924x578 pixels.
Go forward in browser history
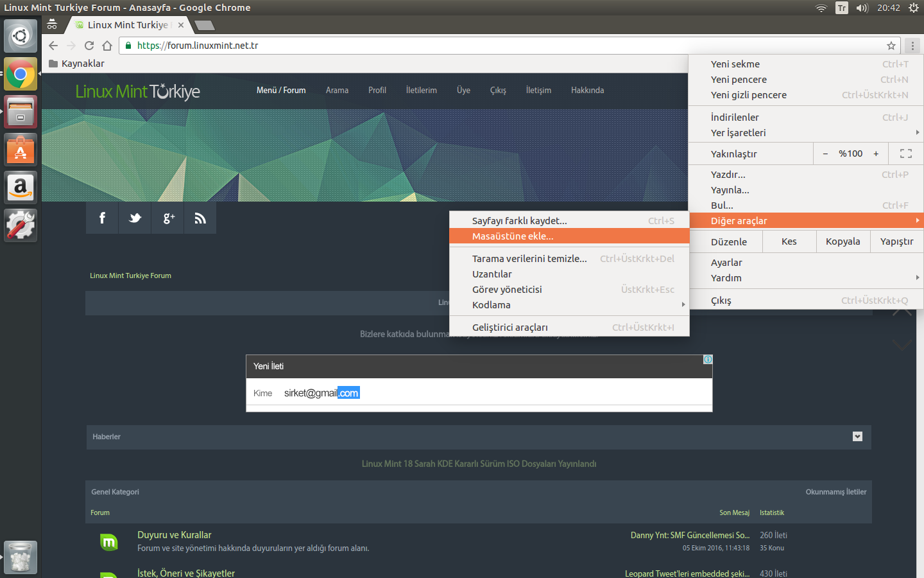pyautogui.click(x=71, y=46)
